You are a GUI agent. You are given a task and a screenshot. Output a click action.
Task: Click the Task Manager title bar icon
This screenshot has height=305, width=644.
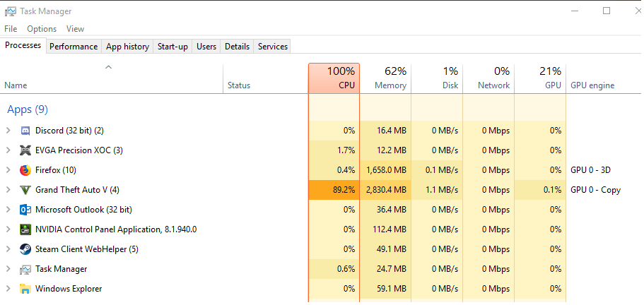pyautogui.click(x=11, y=11)
